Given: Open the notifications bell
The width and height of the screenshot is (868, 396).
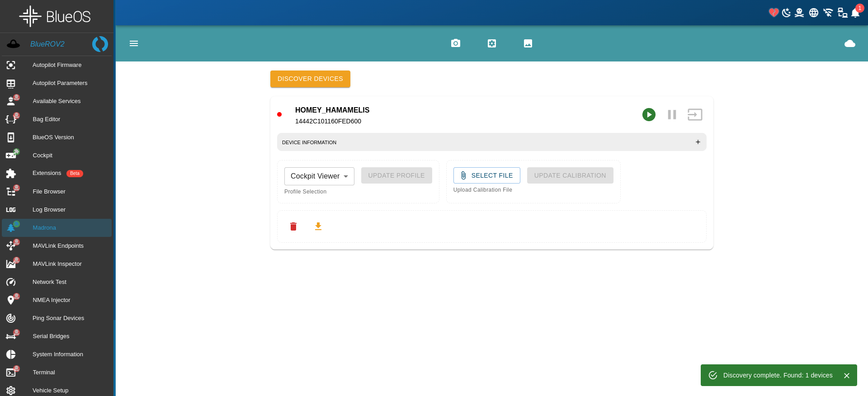Looking at the screenshot, I should (855, 13).
